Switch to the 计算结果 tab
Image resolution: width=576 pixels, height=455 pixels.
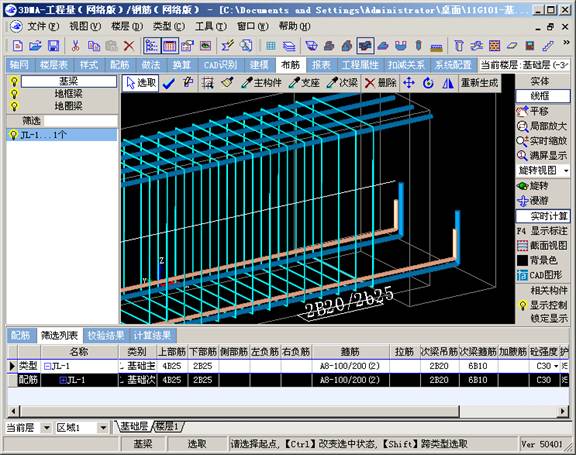pos(152,335)
